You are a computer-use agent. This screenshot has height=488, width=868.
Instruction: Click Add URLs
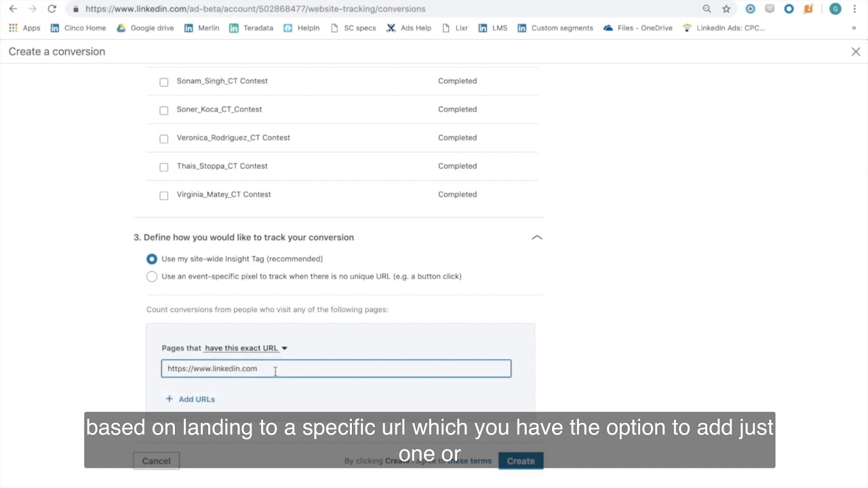(x=191, y=399)
